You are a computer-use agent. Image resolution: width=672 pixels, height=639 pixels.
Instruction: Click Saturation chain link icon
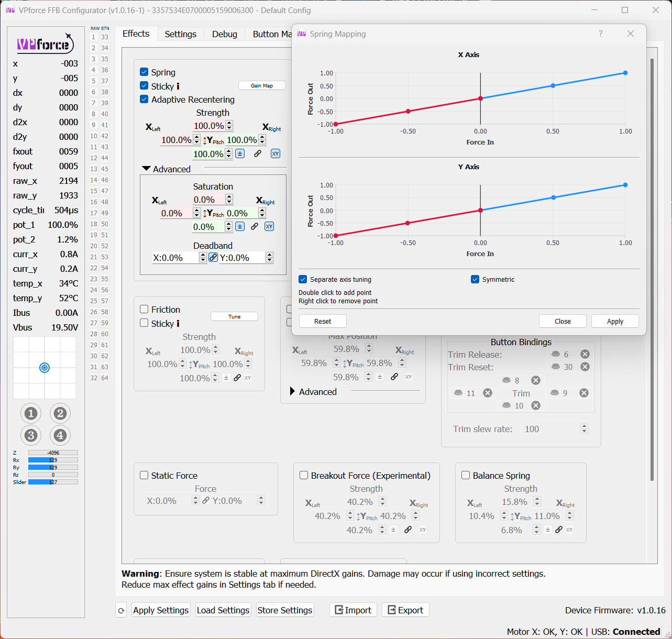(255, 226)
